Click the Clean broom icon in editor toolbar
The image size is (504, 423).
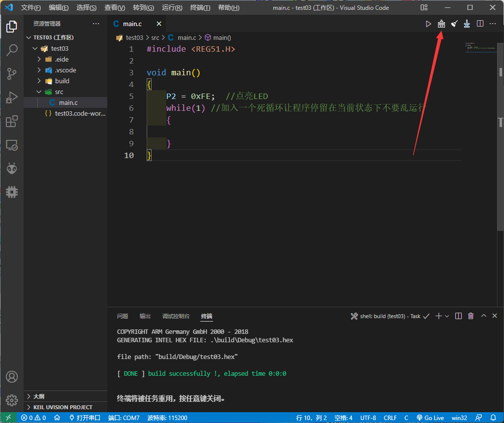(x=454, y=24)
